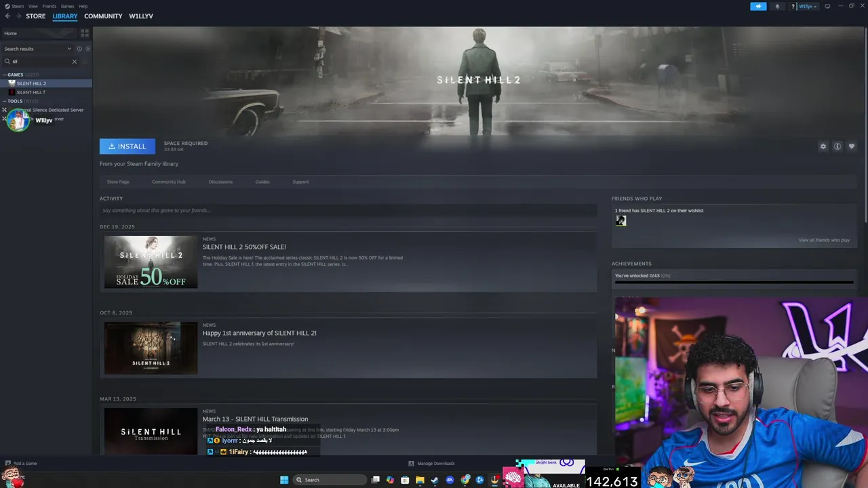Viewport: 868px width, 488px height.
Task: Click the Windows taskbar Search box
Action: [331, 480]
